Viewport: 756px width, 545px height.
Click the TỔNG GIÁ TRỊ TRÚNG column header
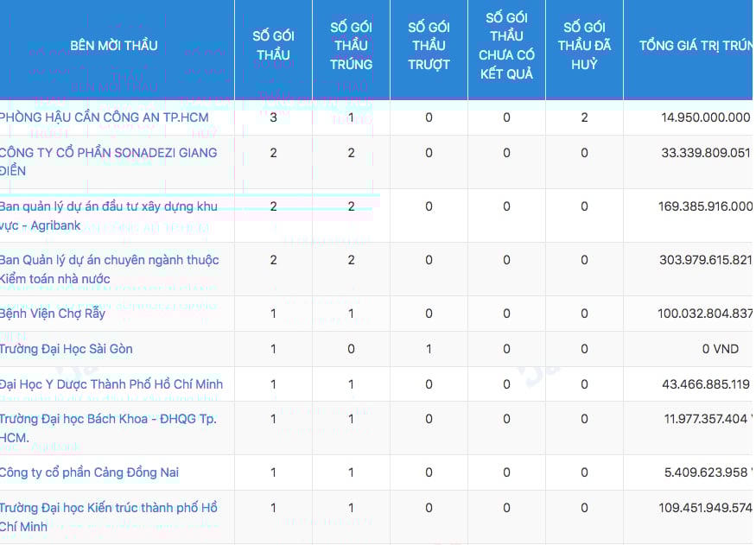695,46
